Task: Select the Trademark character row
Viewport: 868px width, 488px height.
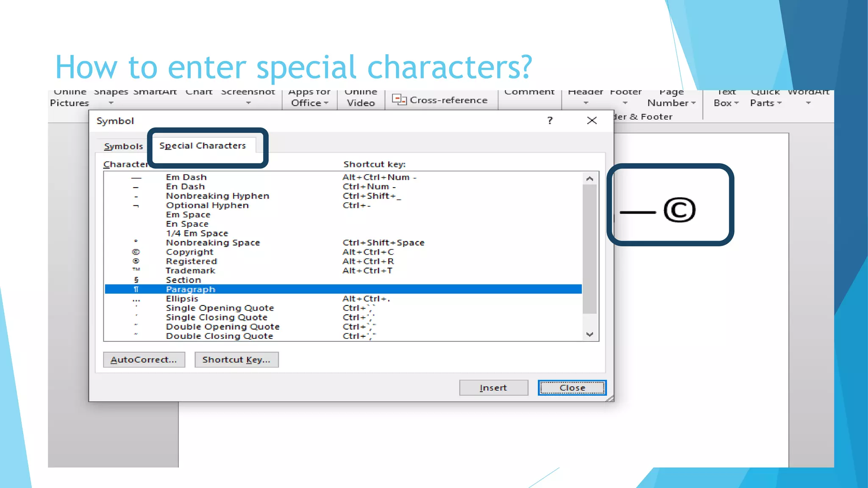Action: (x=343, y=270)
